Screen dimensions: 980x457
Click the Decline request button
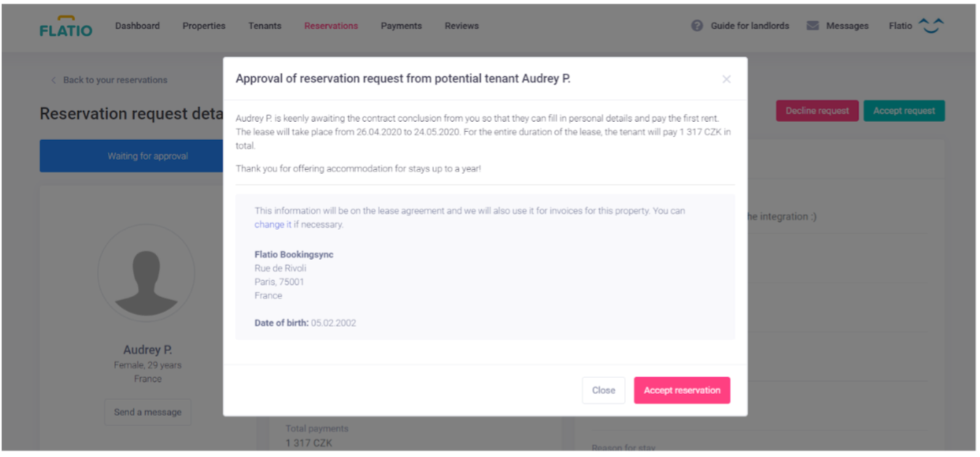817,111
